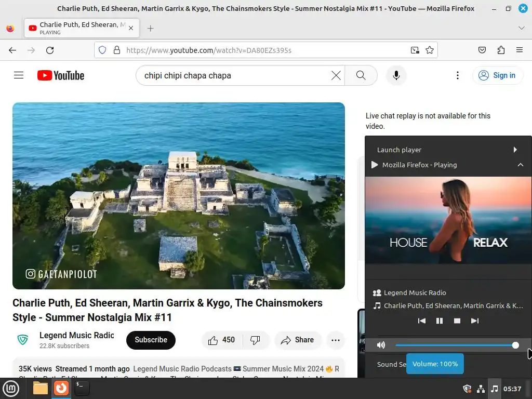
Task: Click the 05:37 panel clock
Action: pyautogui.click(x=512, y=389)
